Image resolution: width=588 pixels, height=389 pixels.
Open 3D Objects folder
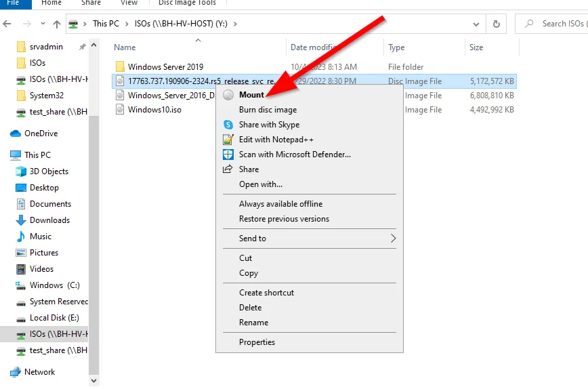coord(49,171)
